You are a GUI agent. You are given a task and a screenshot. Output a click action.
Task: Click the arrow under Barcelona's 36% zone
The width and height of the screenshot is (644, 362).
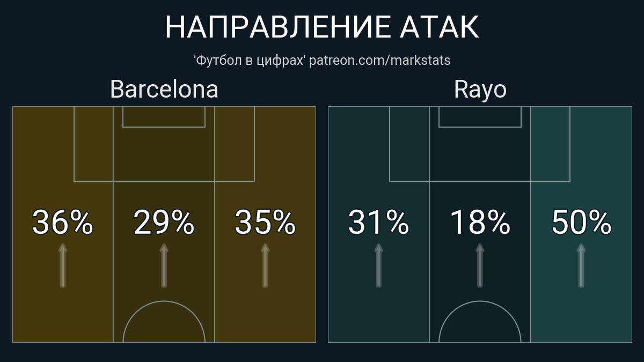click(63, 266)
